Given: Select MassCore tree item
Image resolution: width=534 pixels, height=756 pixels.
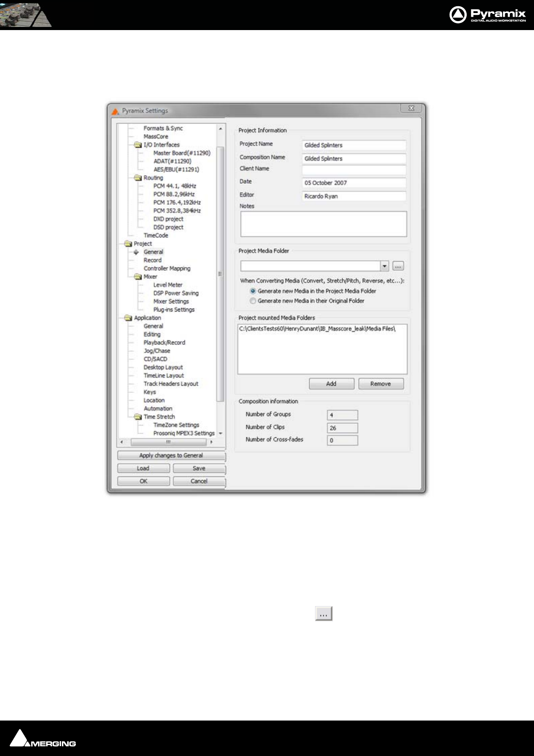Looking at the screenshot, I should pos(156,136).
